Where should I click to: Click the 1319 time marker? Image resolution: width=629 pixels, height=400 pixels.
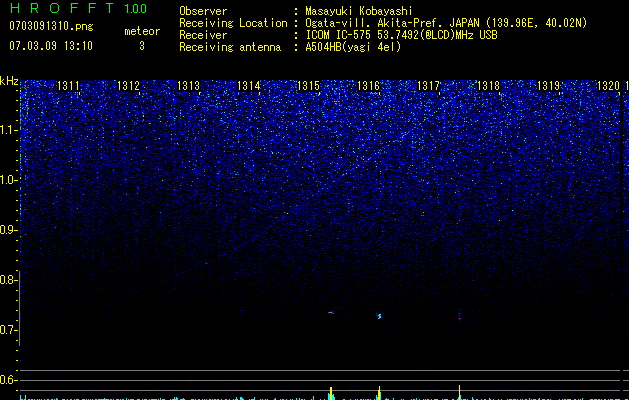[x=548, y=86]
